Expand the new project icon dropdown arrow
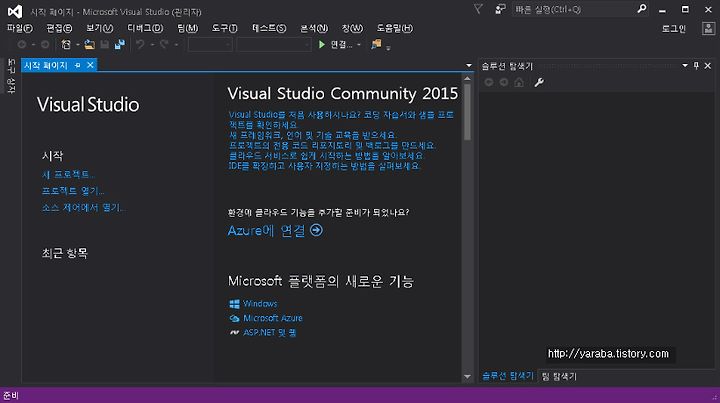 pos(77,45)
